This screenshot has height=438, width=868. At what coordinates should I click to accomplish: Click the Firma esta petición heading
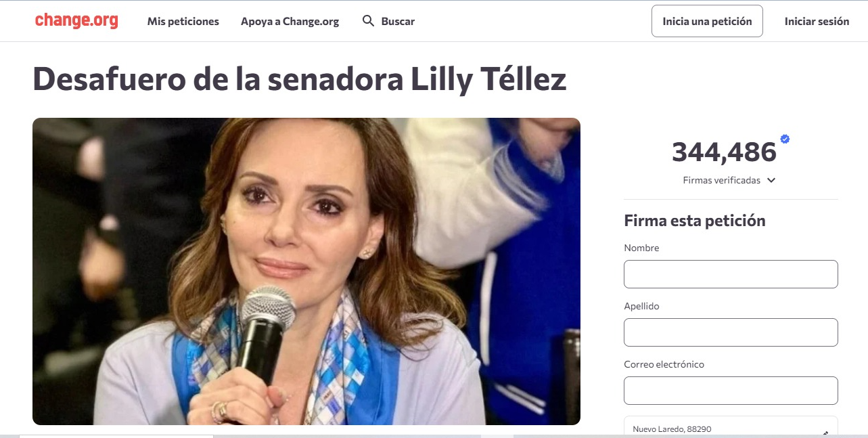pos(695,221)
